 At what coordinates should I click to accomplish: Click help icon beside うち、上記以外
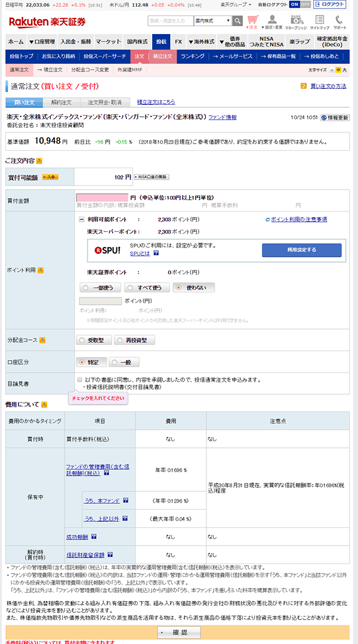[125, 519]
